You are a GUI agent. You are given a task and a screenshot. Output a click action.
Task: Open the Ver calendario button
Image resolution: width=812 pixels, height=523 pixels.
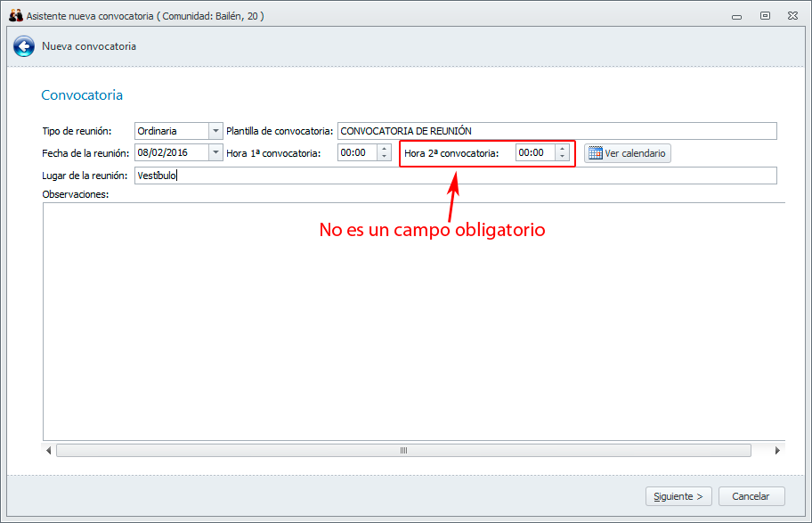(627, 153)
